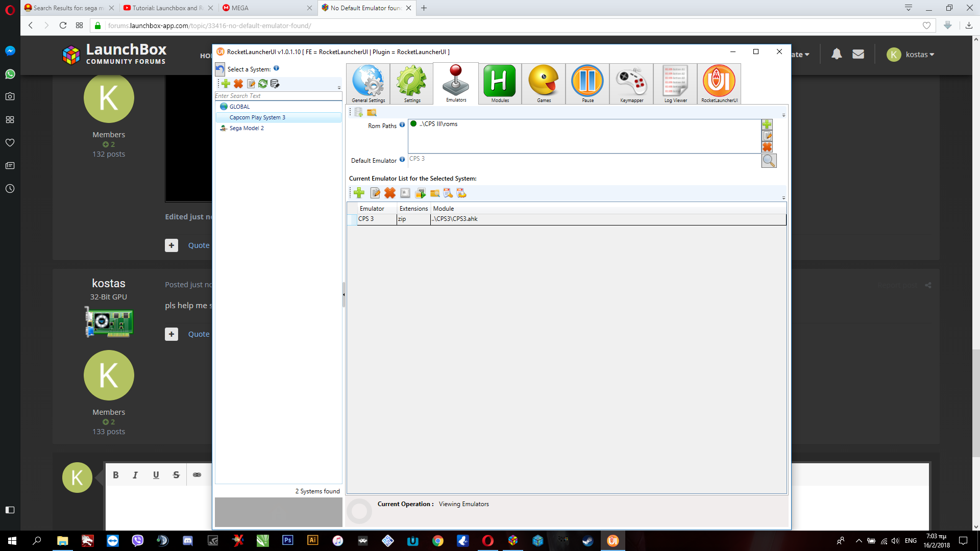Edit the selected rom path

[767, 136]
